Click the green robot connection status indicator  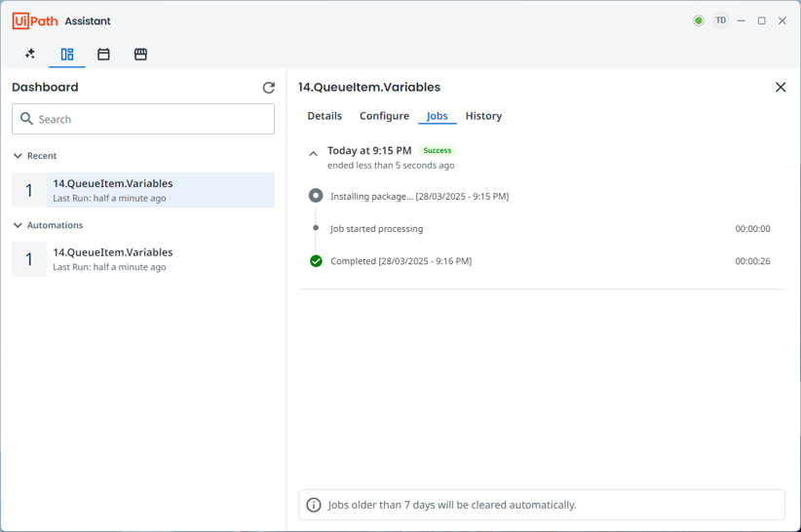click(699, 20)
